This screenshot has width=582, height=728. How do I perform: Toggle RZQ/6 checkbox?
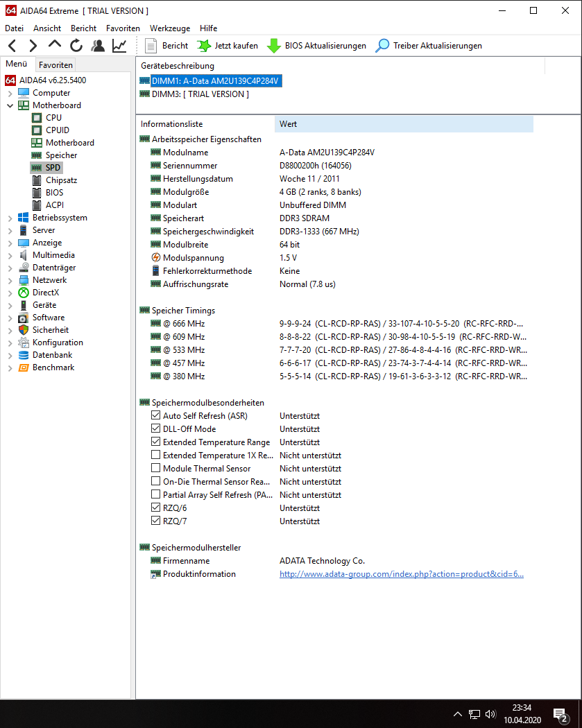tap(155, 508)
